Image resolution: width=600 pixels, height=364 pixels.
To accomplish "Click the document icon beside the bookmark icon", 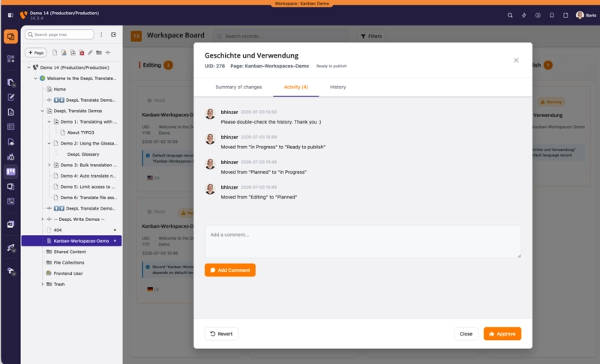I will click(x=565, y=15).
